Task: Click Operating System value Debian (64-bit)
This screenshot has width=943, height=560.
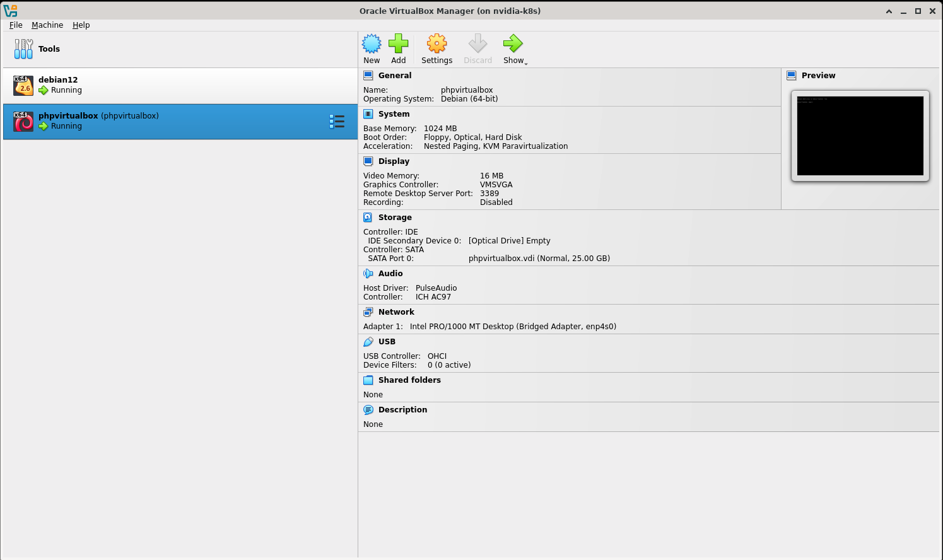Action: [x=469, y=99]
